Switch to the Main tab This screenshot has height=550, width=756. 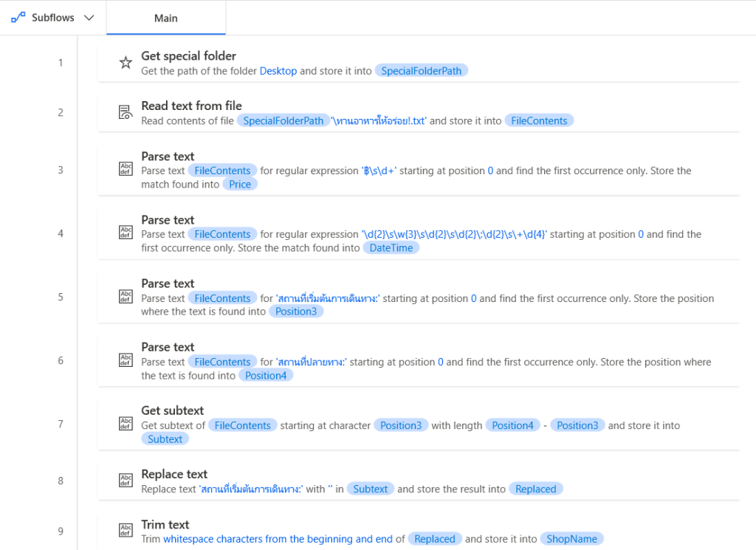[166, 18]
